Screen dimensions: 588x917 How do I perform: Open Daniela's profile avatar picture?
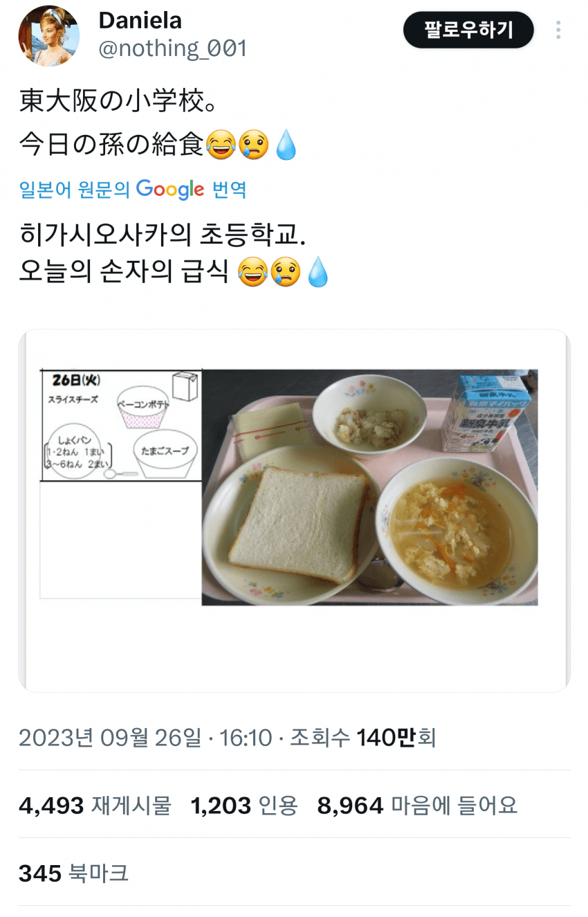48,36
